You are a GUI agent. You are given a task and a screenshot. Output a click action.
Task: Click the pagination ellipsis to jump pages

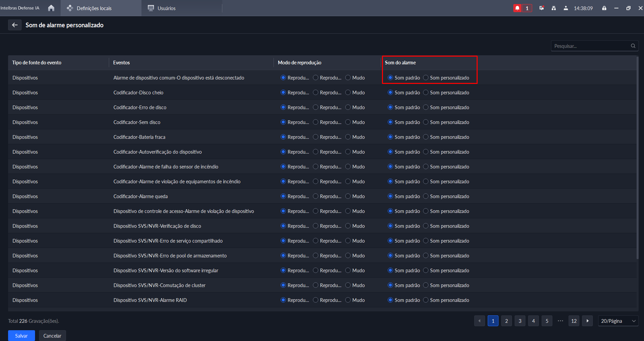click(560, 321)
